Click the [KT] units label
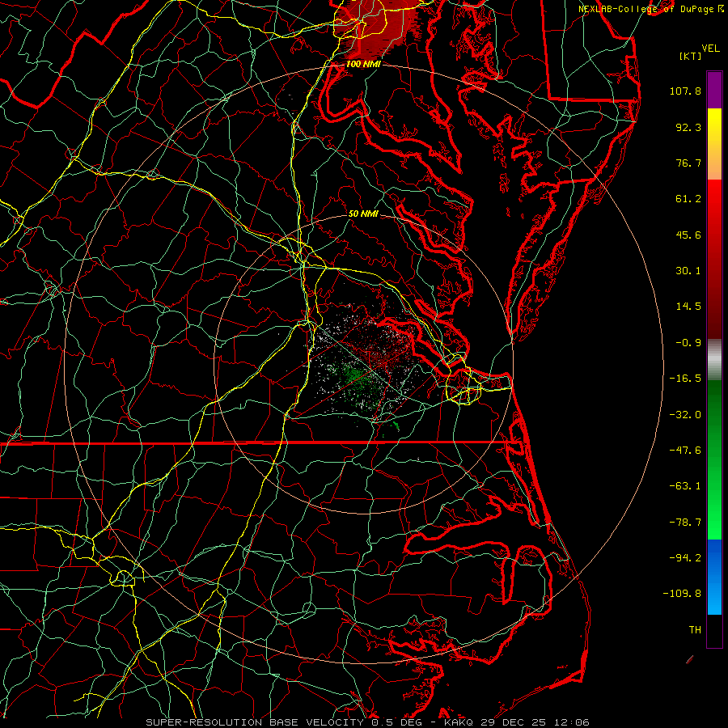The image size is (728, 728). click(x=690, y=56)
